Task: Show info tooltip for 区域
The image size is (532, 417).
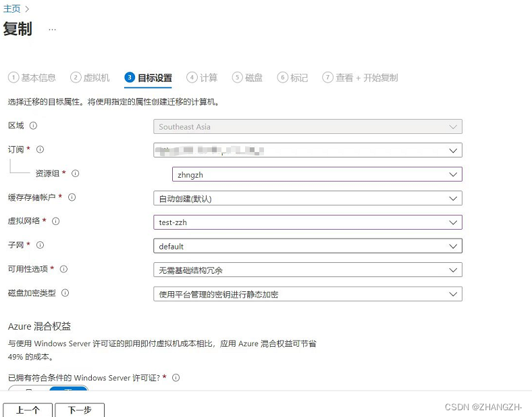Action: point(33,126)
